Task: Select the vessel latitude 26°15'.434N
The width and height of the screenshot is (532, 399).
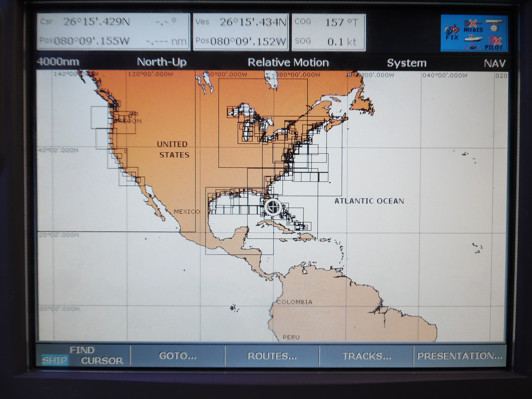Action: coord(253,22)
